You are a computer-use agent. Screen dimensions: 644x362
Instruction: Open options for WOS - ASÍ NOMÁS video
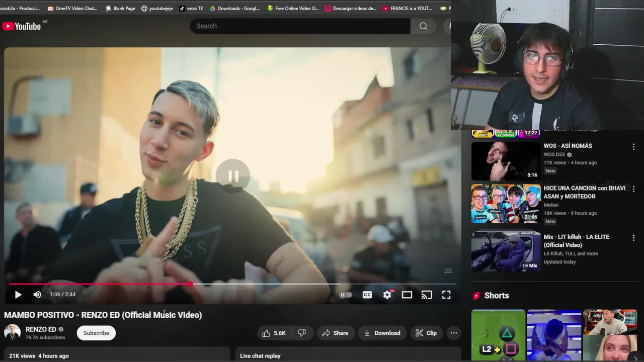633,147
